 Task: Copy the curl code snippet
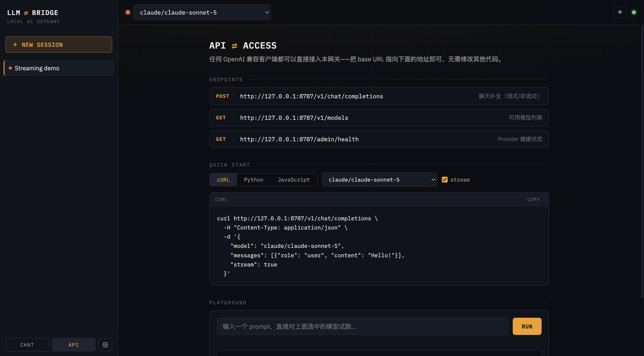(533, 199)
